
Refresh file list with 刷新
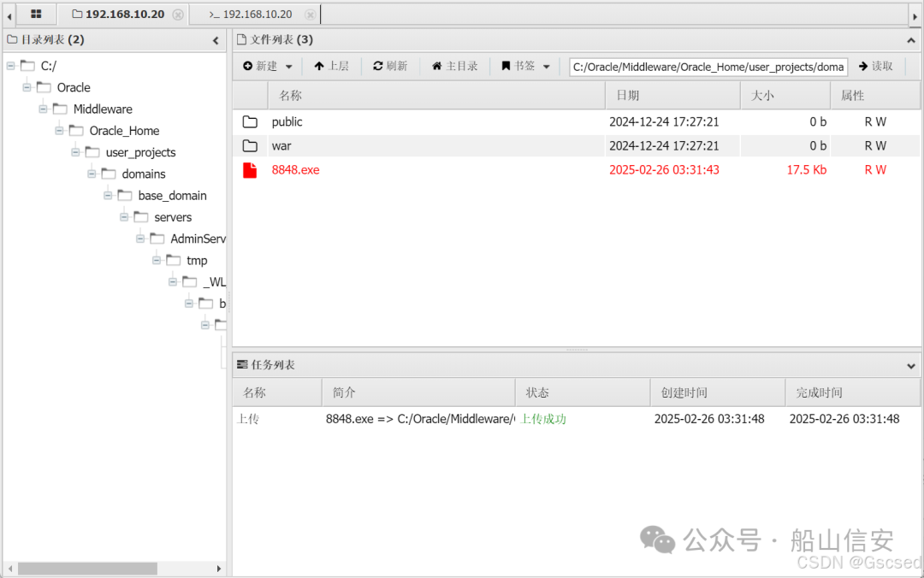[390, 66]
